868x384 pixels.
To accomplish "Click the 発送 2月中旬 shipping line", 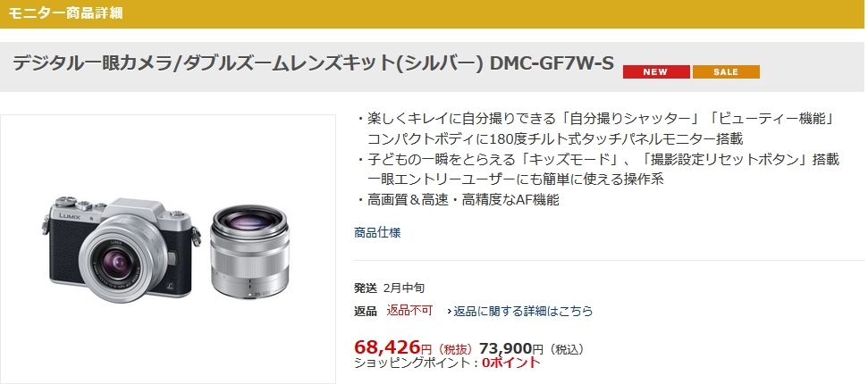I will point(389,288).
